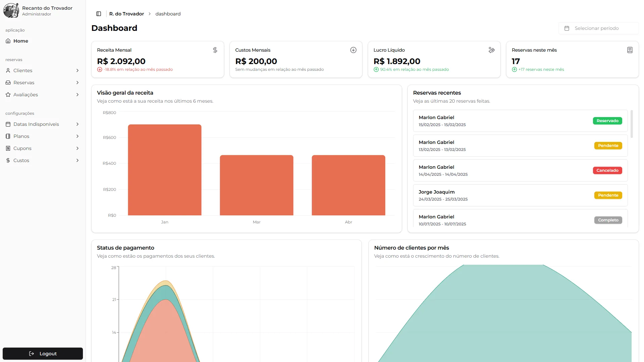
Task: Expand the Reservas sidebar chevron
Action: (x=78, y=83)
